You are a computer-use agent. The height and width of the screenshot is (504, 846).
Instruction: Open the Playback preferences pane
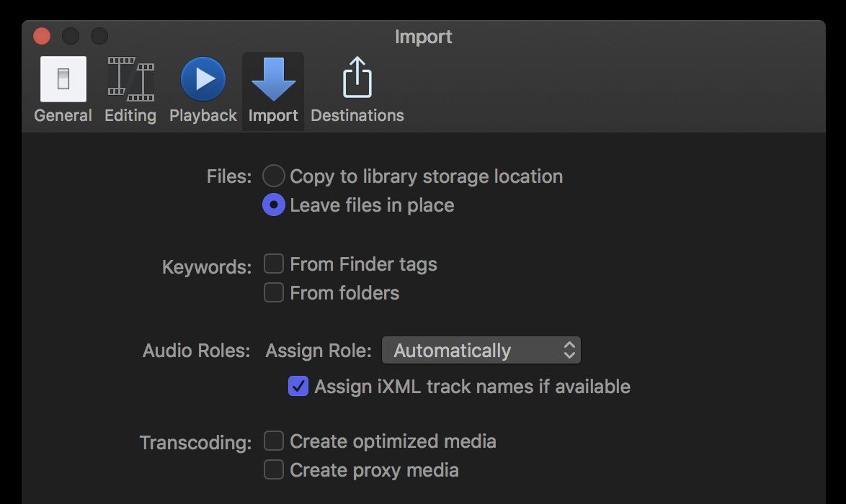coord(203,90)
